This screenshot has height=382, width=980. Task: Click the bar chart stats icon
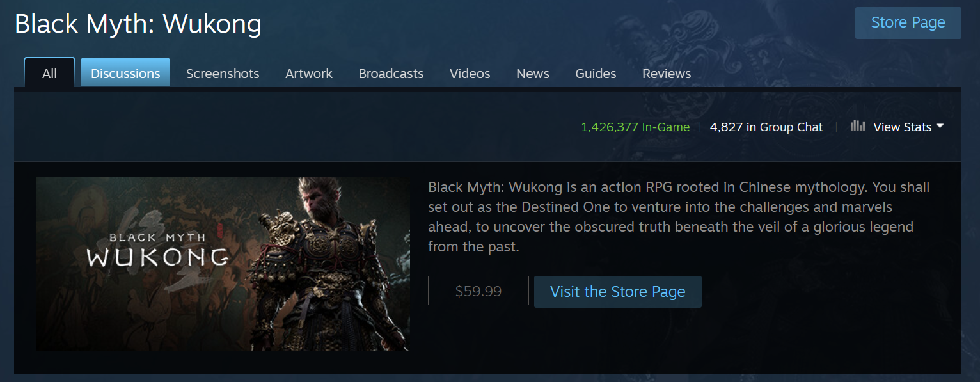pyautogui.click(x=857, y=126)
